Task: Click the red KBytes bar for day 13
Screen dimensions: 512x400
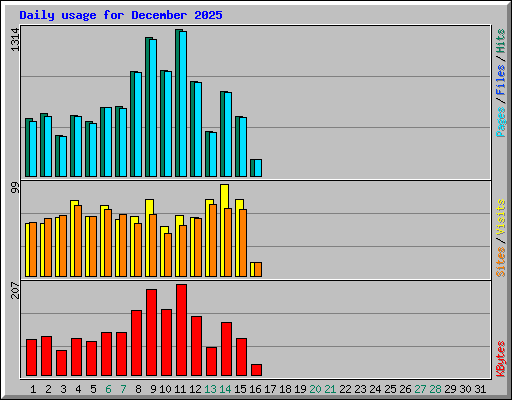Action: coord(212,362)
